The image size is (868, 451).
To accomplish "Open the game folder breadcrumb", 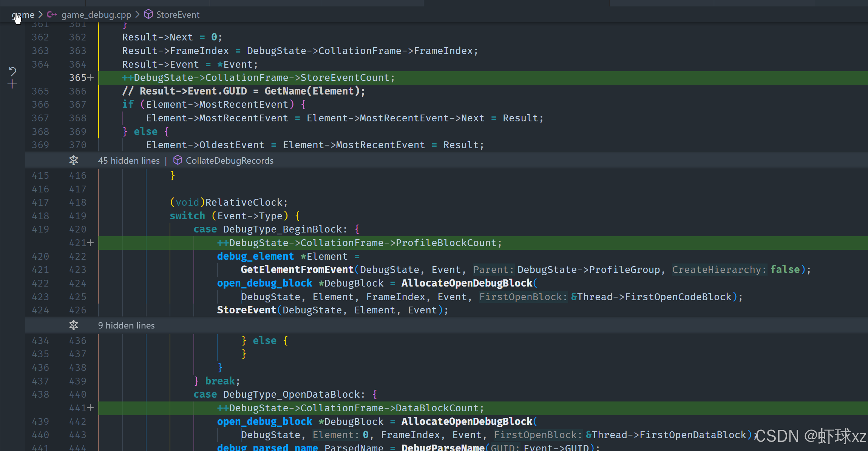I will coord(23,15).
